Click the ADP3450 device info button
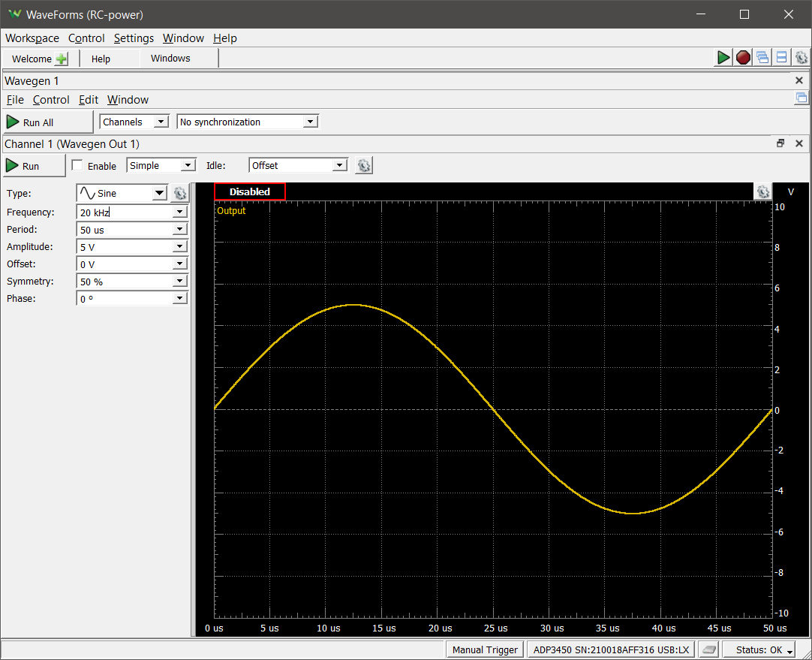Screen dimensions: 812x660 tap(611, 649)
